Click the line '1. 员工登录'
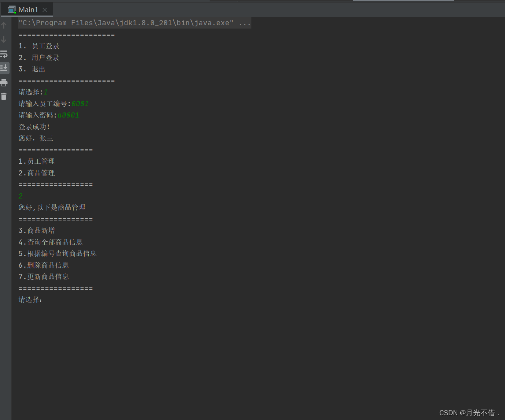Viewport: 505px width, 420px height. tap(39, 46)
